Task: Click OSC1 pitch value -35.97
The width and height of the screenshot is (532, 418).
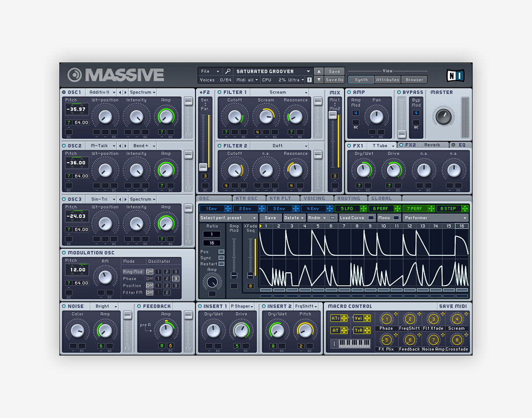Action: click(76, 109)
